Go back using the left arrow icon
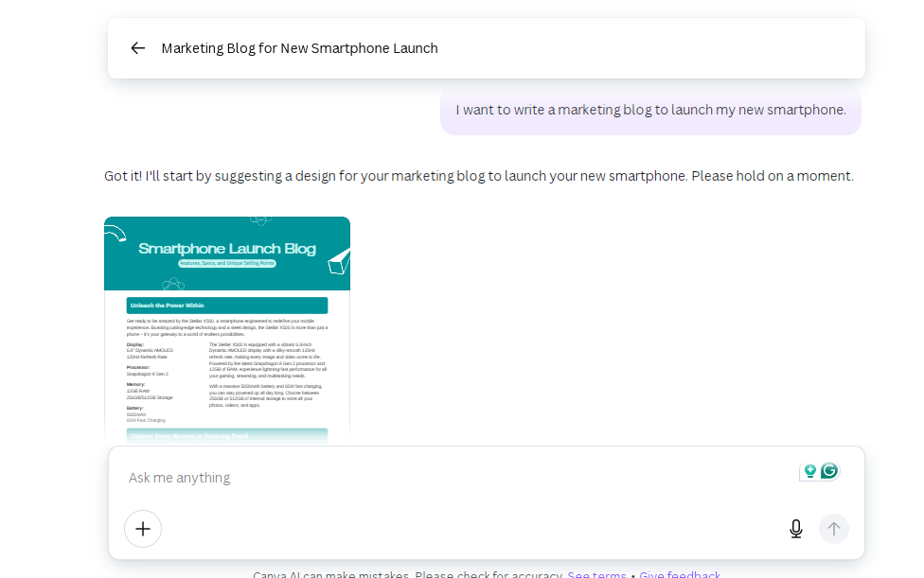 138,48
